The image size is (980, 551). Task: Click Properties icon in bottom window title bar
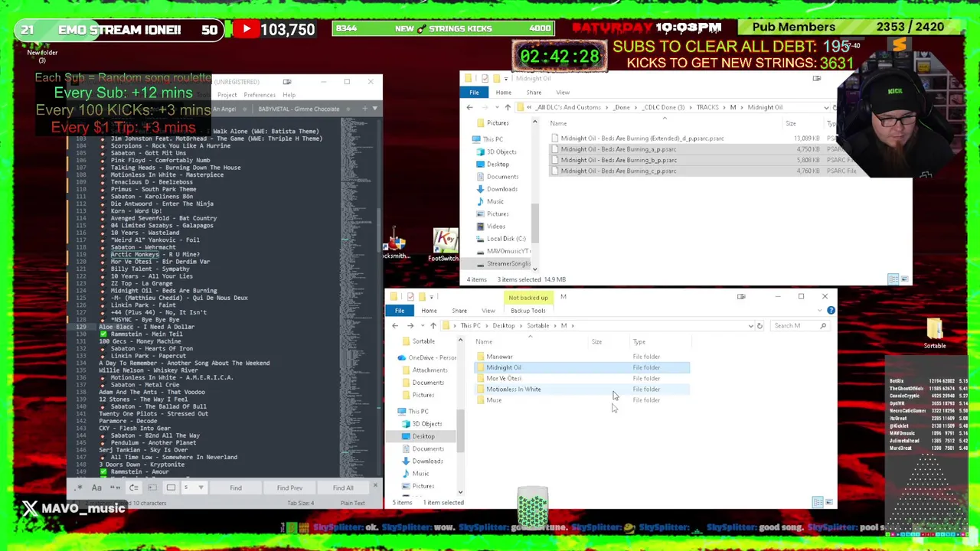point(410,297)
